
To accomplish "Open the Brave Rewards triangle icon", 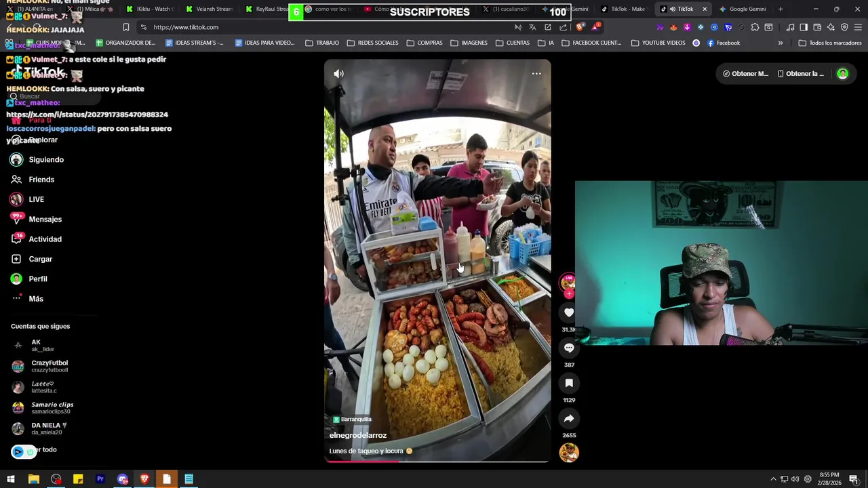I will [595, 27].
